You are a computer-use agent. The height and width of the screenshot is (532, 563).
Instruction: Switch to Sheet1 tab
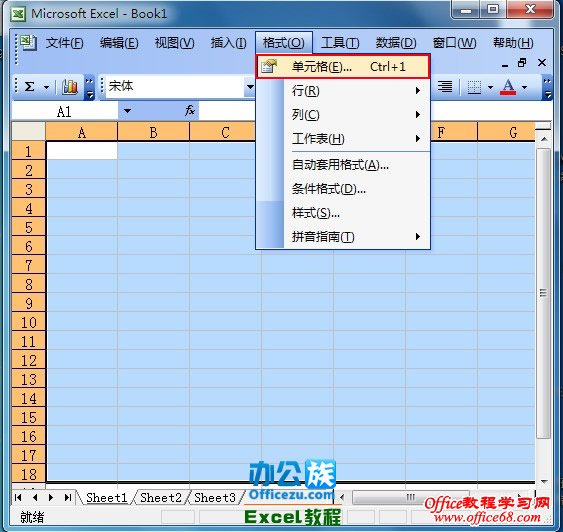pyautogui.click(x=107, y=498)
